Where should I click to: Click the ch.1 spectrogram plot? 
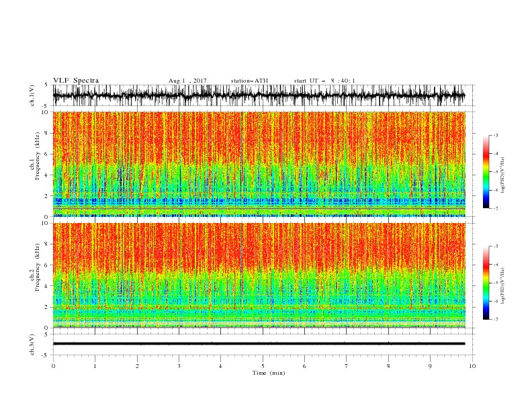click(x=259, y=164)
